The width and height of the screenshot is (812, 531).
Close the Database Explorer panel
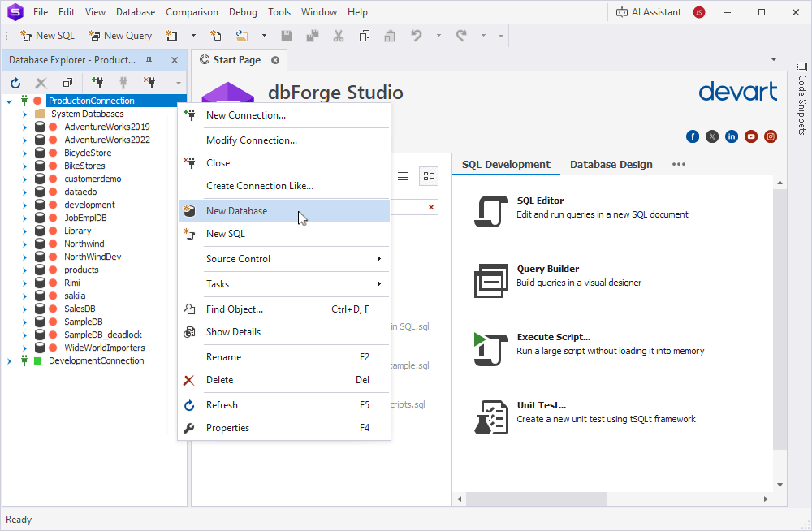pos(175,60)
